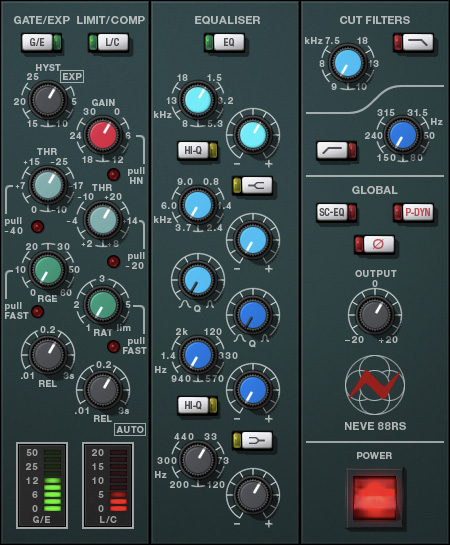Click the red gate threshold pull -40 LED
450x545 pixels.
click(x=37, y=226)
